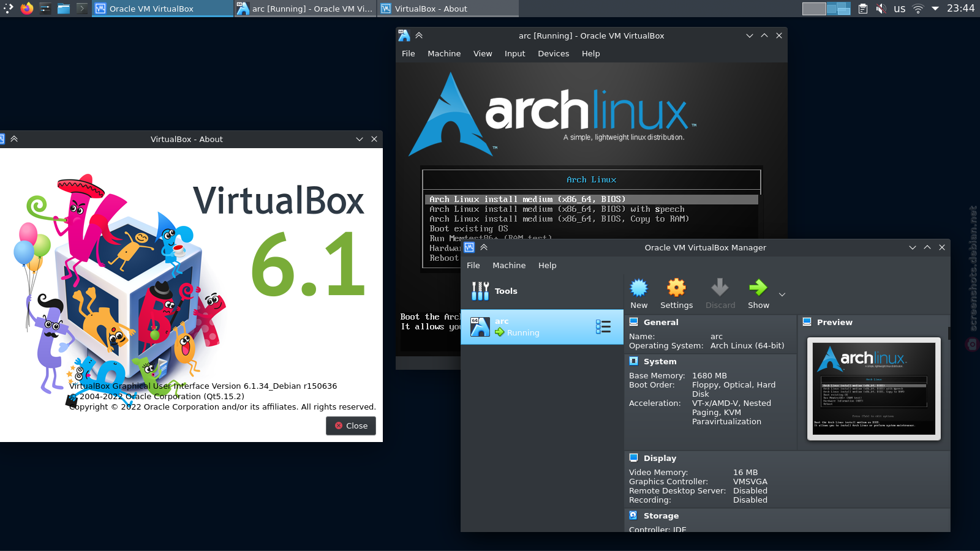Screen dimensions: 980x551
Task: Open the KDE application launcher icon
Action: tap(8, 9)
